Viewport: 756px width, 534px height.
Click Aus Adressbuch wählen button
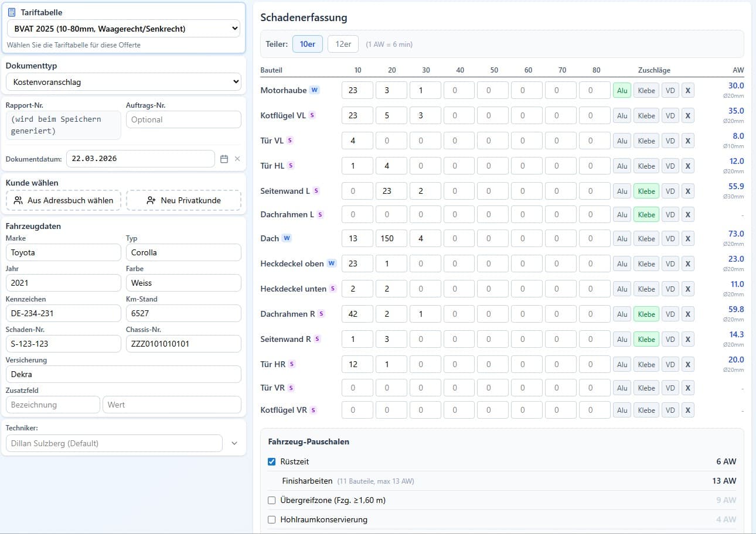click(63, 200)
